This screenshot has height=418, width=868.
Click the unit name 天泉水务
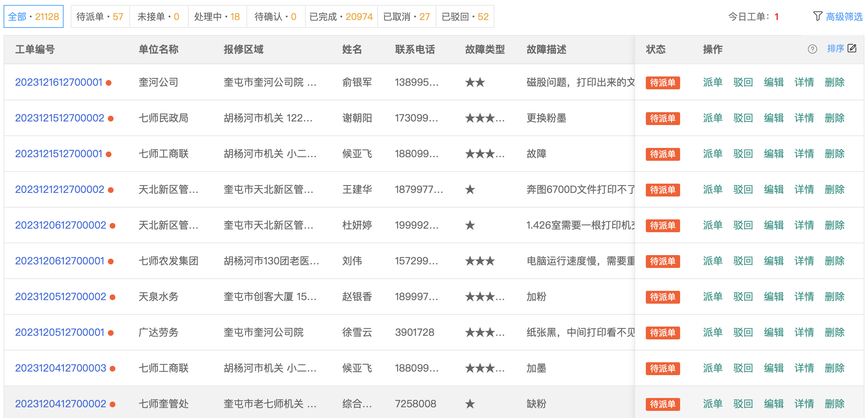[x=158, y=297]
